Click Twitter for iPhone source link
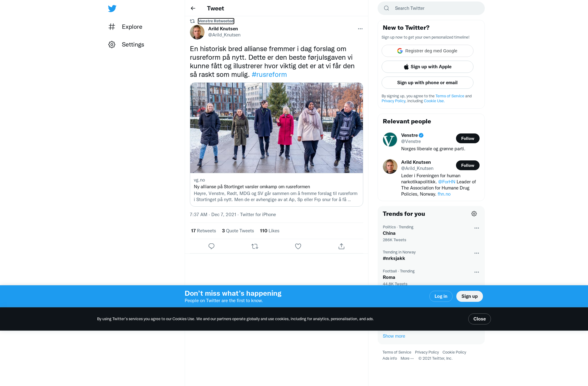This screenshot has height=386, width=588. click(x=258, y=215)
